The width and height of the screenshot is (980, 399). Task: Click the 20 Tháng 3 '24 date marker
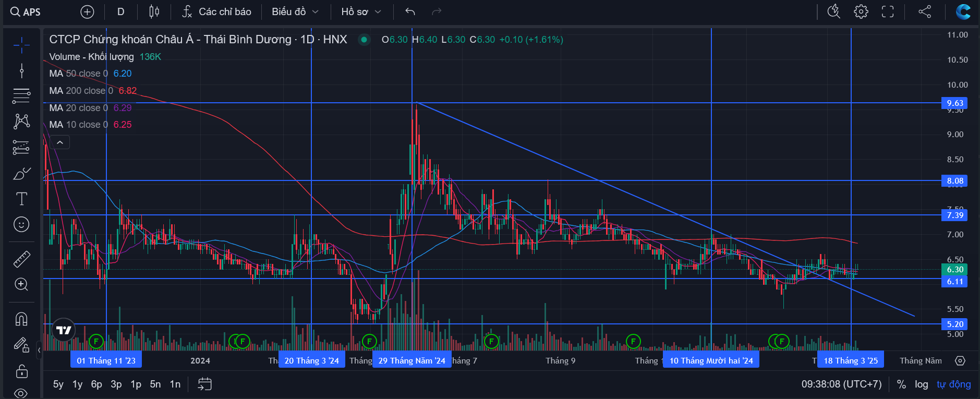(312, 360)
